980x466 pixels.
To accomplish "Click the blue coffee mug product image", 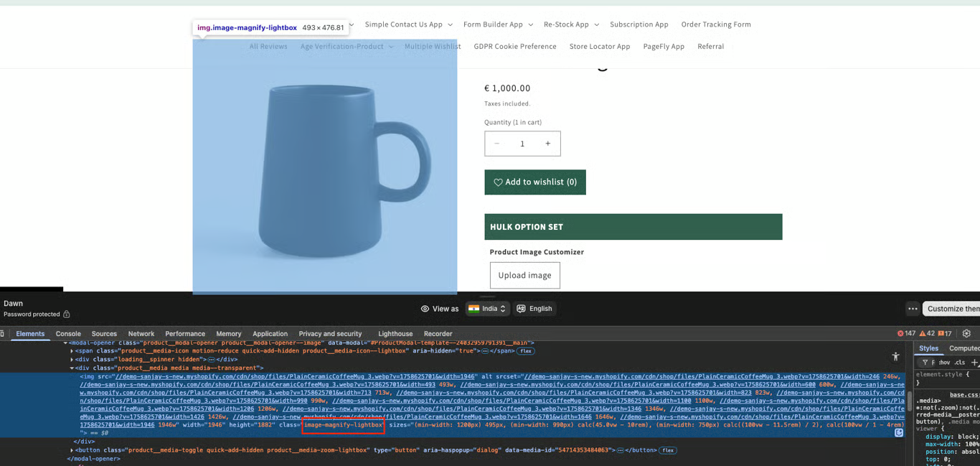I will point(325,167).
